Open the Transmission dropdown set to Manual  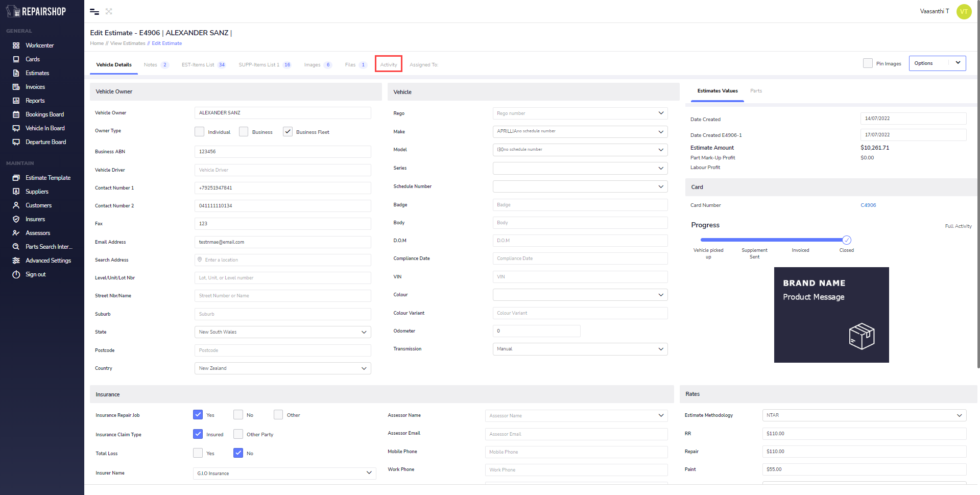click(x=580, y=349)
